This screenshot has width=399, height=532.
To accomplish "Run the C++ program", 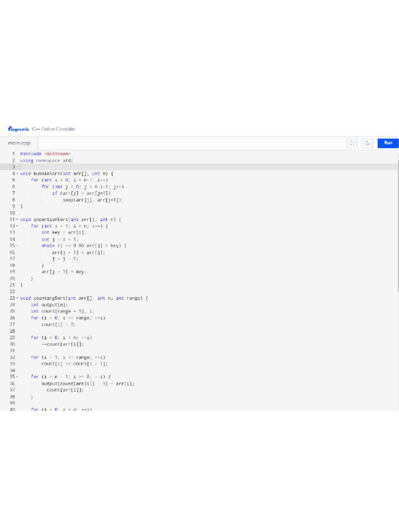I will (388, 143).
